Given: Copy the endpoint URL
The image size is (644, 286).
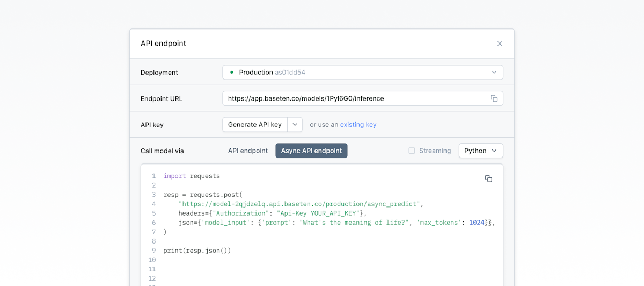Looking at the screenshot, I should click(494, 98).
